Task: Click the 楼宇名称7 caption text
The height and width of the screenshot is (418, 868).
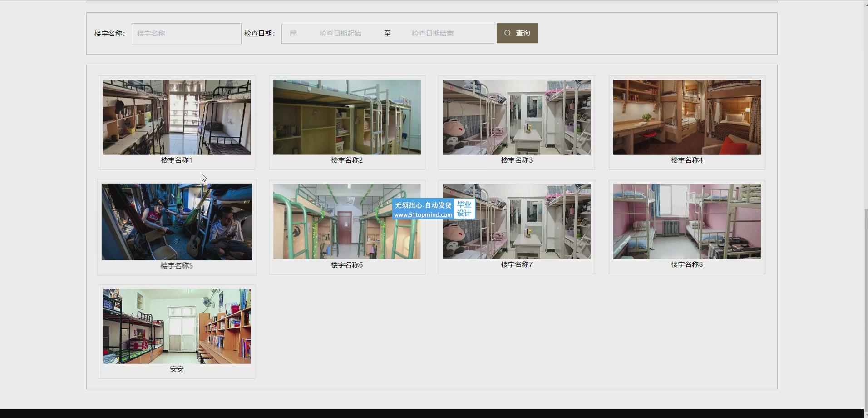Action: pyautogui.click(x=517, y=264)
